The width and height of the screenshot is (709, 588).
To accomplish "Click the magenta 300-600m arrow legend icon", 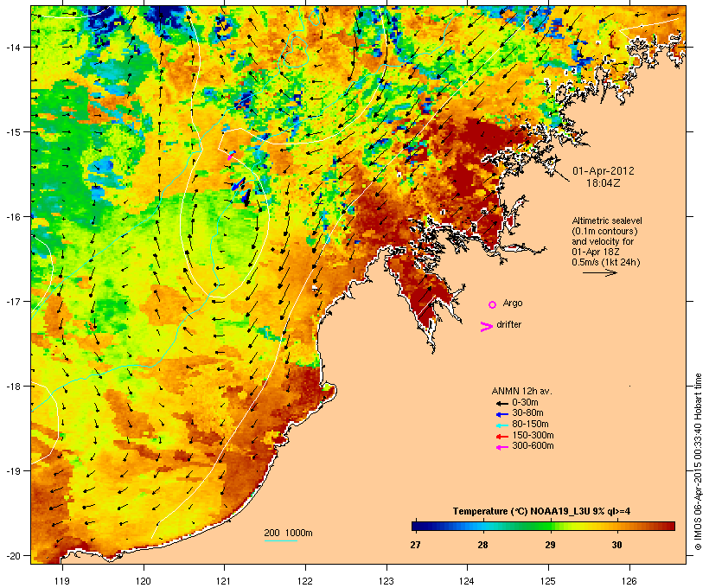I will point(501,447).
